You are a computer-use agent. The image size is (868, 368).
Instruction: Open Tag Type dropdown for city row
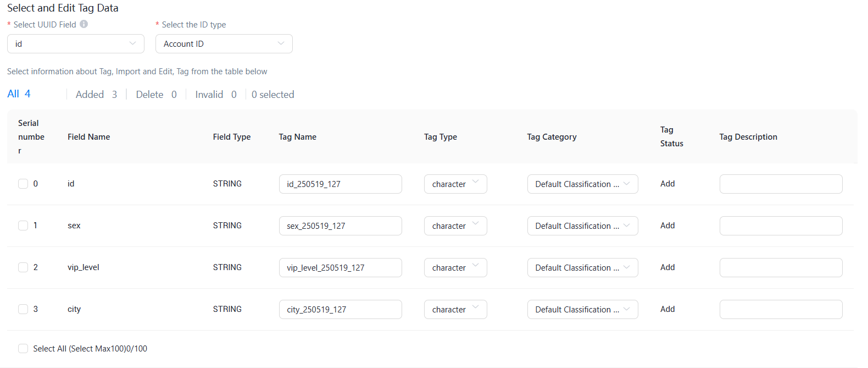tap(455, 310)
